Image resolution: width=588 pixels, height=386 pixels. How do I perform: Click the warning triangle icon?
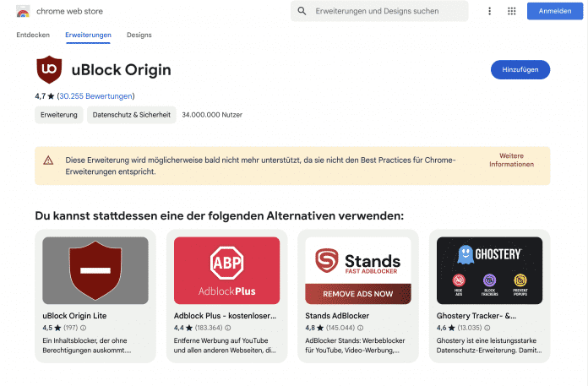(x=48, y=160)
